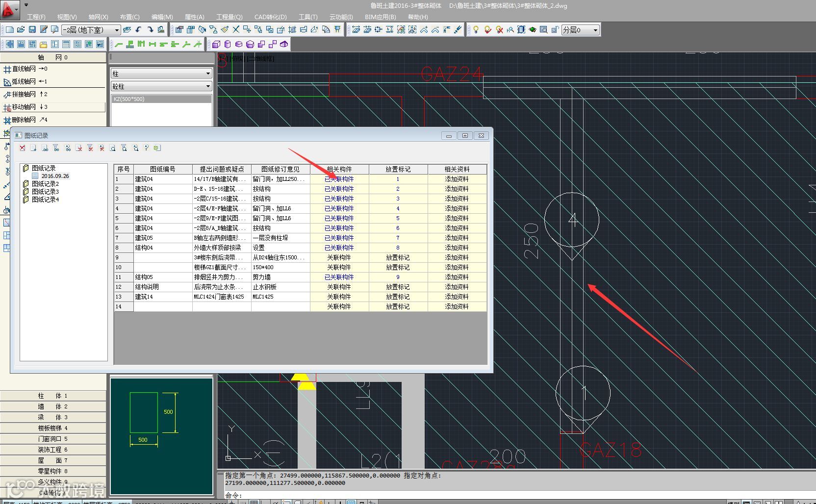Image resolution: width=816 pixels, height=504 pixels.
Task: Select 门窗洞口 category in left panel
Action: click(x=50, y=439)
